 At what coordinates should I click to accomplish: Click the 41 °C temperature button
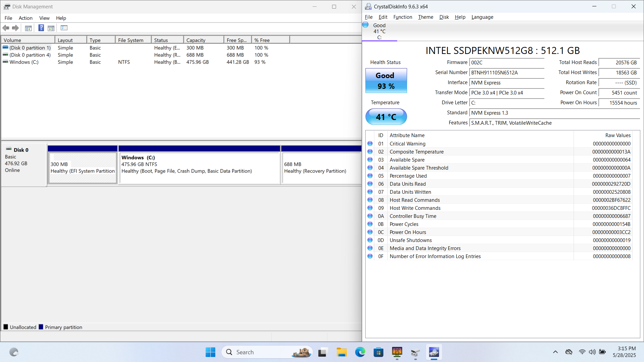point(386,117)
